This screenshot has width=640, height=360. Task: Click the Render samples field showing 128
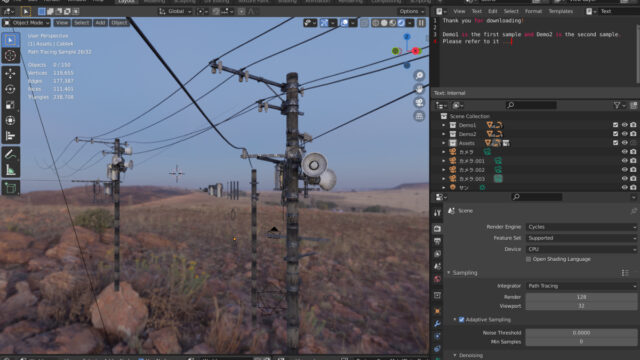click(581, 297)
